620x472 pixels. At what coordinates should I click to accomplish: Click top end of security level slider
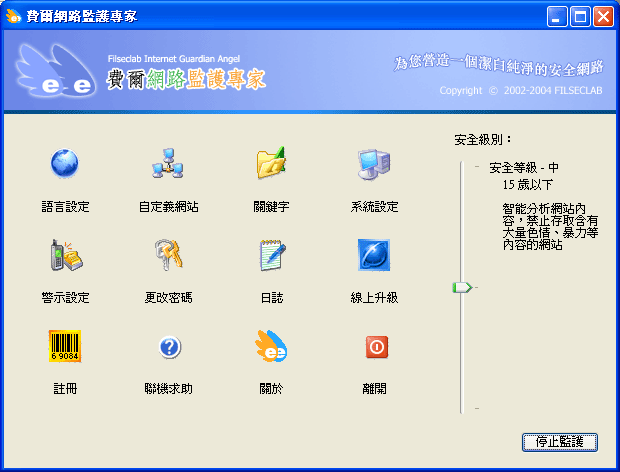[461, 166]
